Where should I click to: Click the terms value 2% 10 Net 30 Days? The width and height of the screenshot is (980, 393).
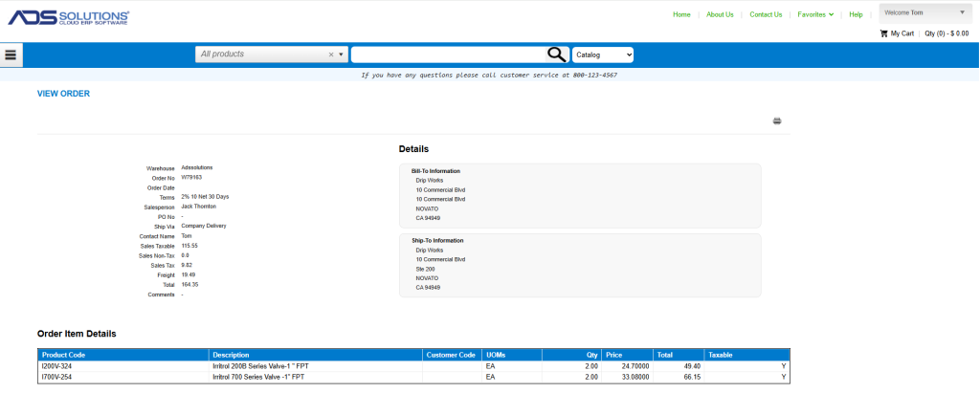[205, 197]
